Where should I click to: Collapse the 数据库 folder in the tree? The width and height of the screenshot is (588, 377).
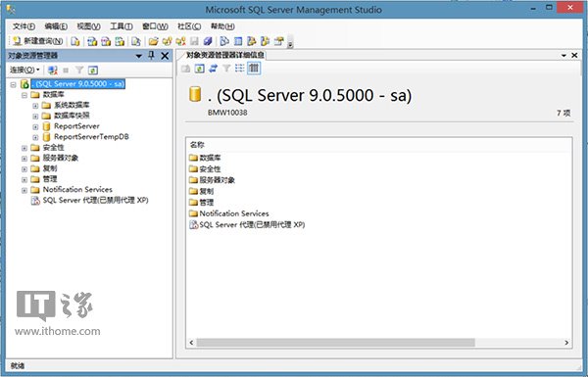pyautogui.click(x=24, y=95)
